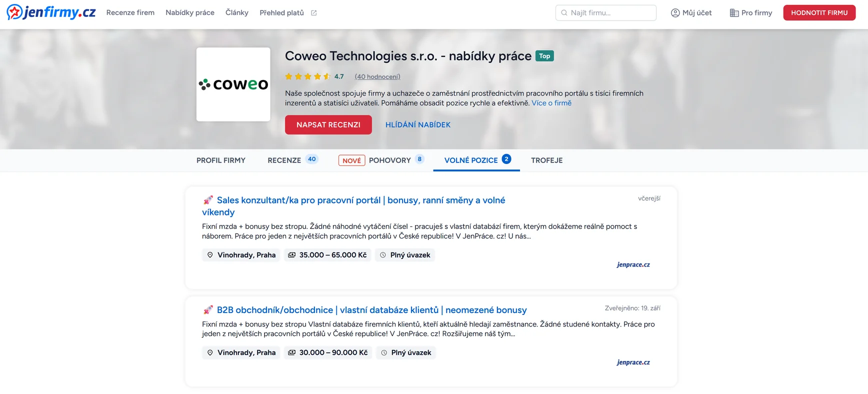The image size is (868, 394).
Task: Select the Volné pozice tab
Action: coord(476,160)
